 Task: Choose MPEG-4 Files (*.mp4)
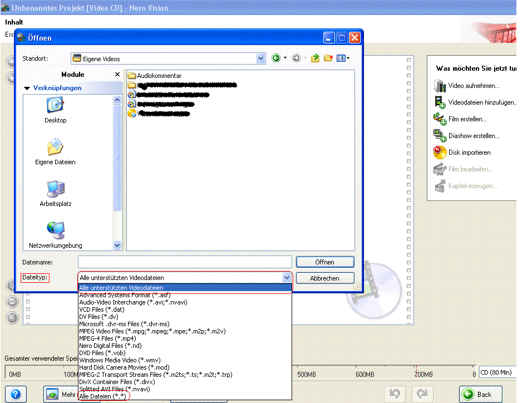[185, 338]
